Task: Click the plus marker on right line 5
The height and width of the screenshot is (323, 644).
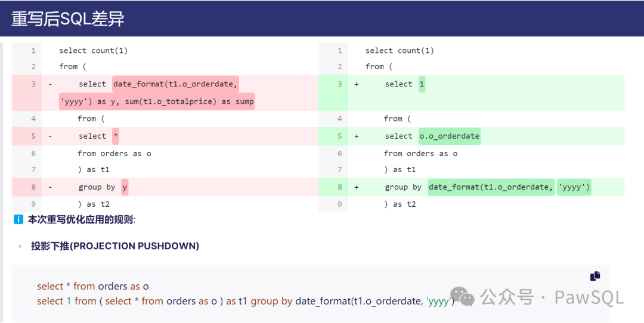Action: click(357, 136)
